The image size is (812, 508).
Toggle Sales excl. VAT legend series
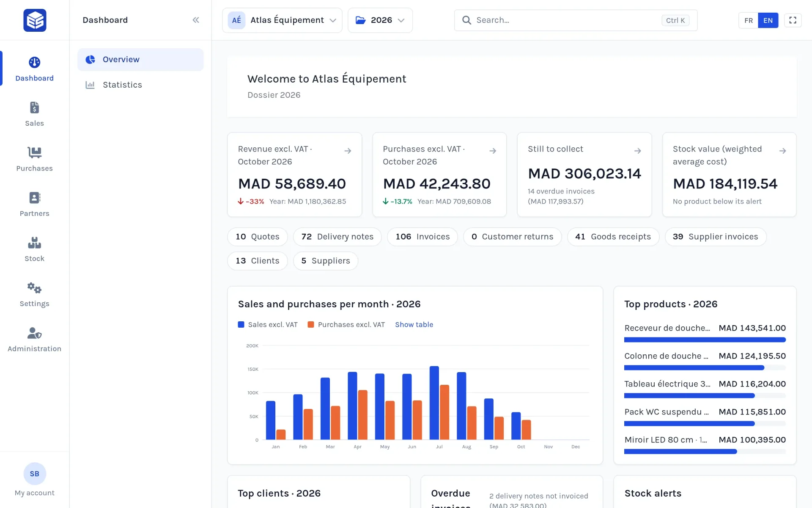pos(268,325)
